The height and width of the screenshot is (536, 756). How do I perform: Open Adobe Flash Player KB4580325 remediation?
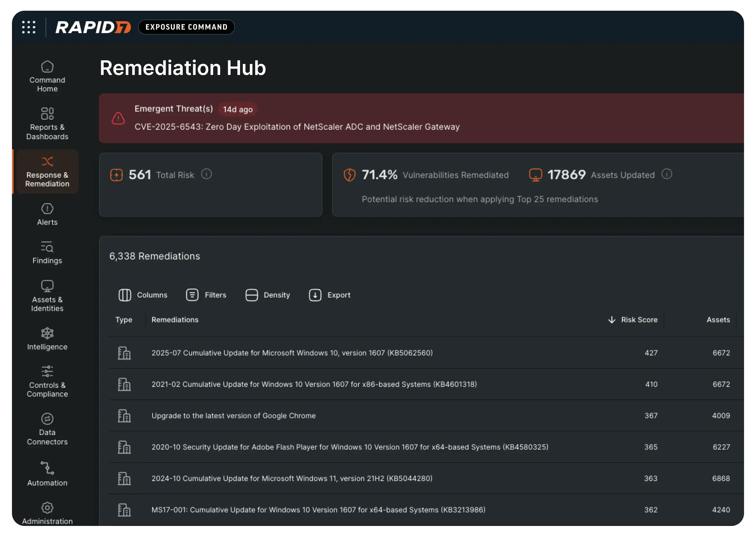pos(350,447)
